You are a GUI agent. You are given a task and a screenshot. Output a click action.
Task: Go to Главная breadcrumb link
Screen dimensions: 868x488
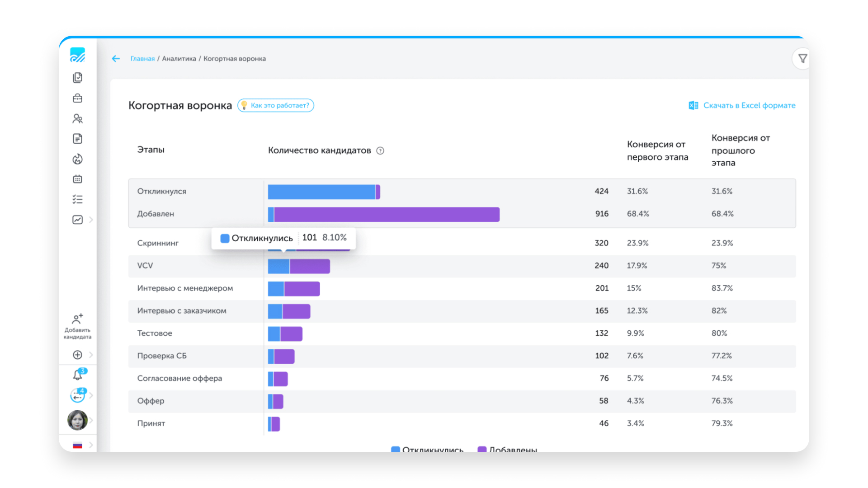pos(142,59)
